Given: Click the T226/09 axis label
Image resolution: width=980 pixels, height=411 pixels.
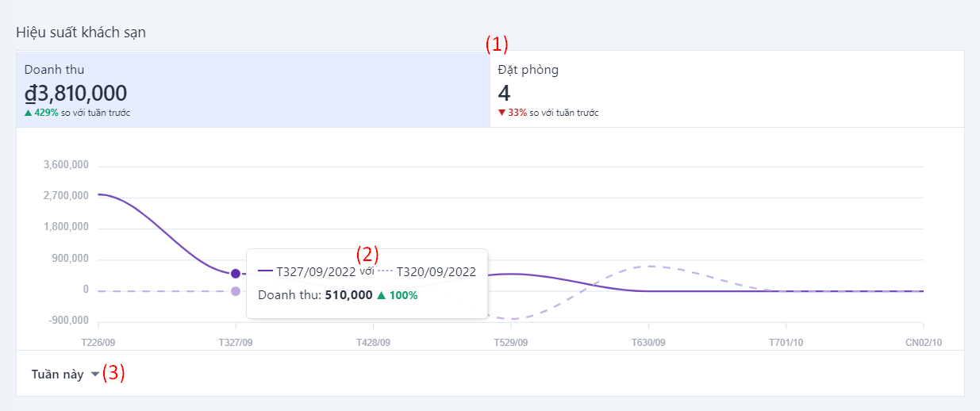Looking at the screenshot, I should [x=98, y=343].
